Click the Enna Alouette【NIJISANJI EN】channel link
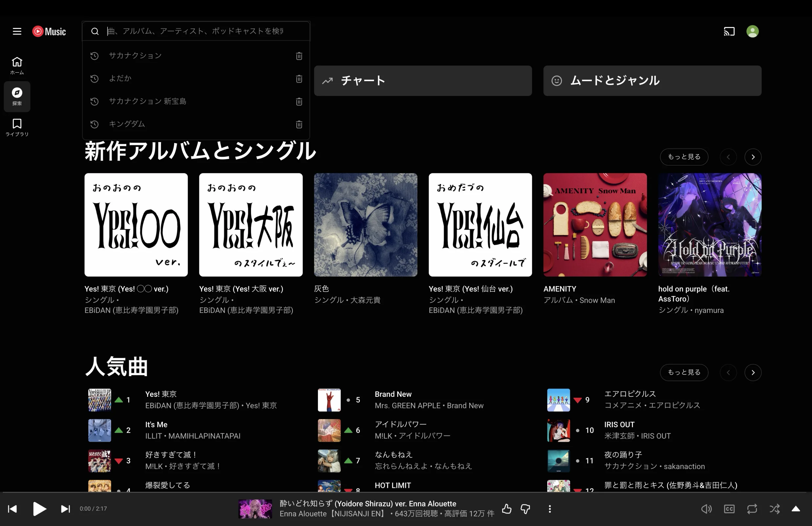812x526 pixels. pos(333,514)
